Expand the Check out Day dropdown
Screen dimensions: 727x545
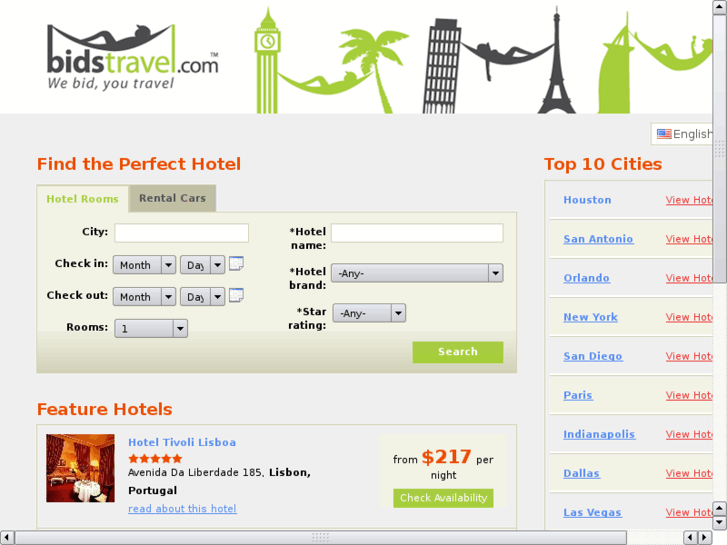point(203,297)
